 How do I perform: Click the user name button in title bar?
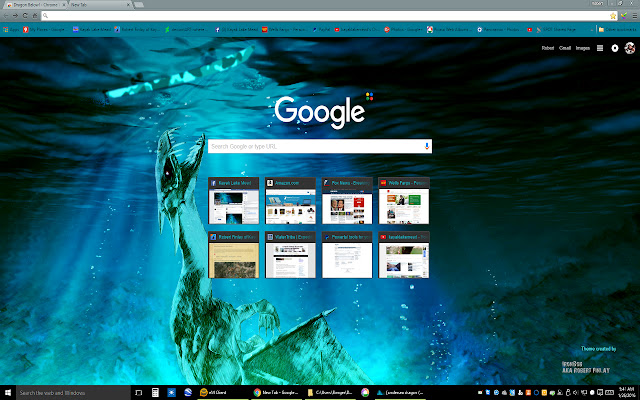pos(597,3)
